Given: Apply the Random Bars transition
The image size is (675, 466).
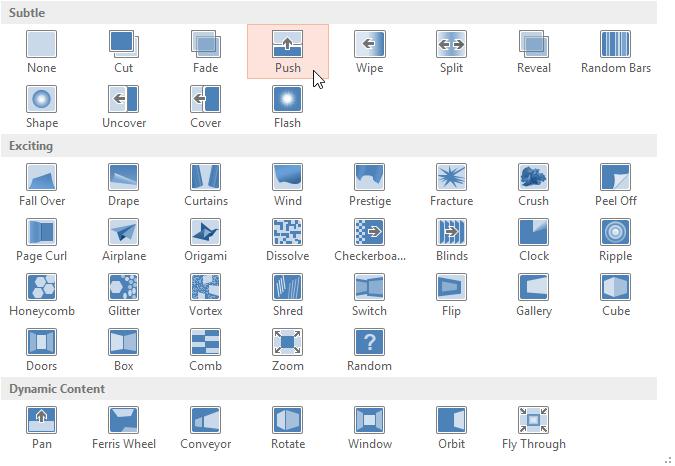Looking at the screenshot, I should [616, 52].
